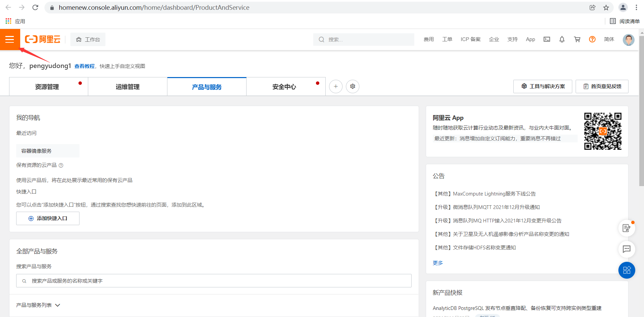Click the 更多 announcements link
This screenshot has width=644, height=317.
(438, 263)
